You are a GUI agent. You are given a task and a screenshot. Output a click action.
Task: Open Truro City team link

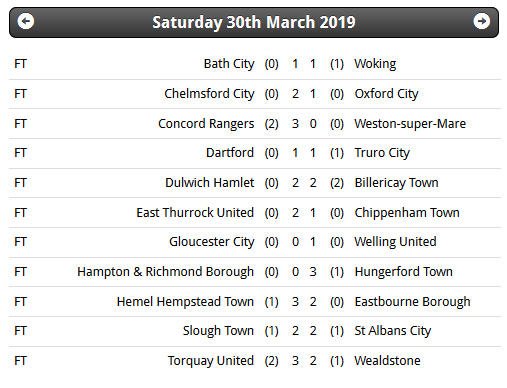click(382, 153)
